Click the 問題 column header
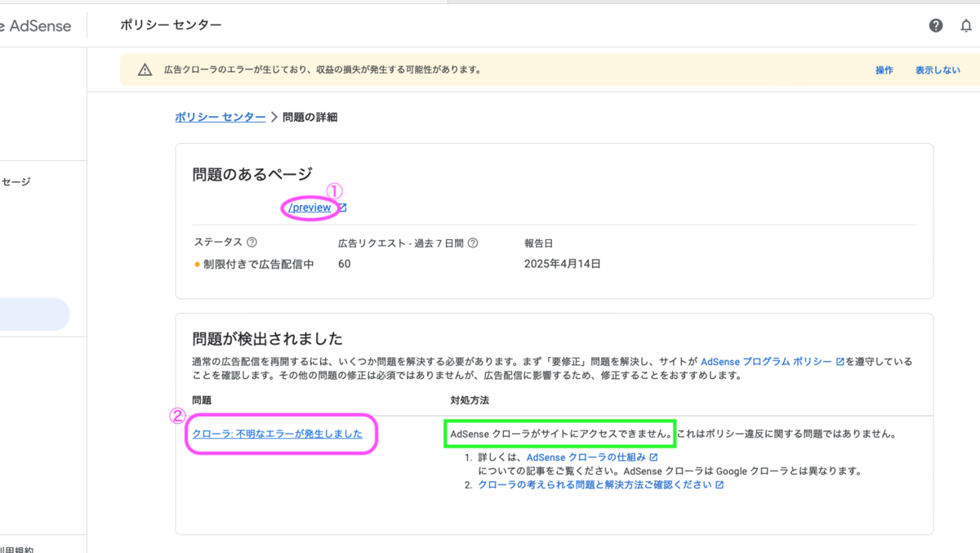 coord(202,401)
